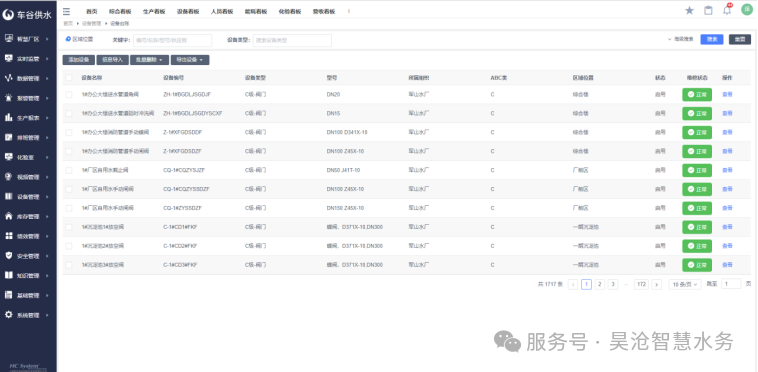Image resolution: width=758 pixels, height=372 pixels.
Task: Check the row with code CQ-1#CQZYSSDZF
Action: 69,189
